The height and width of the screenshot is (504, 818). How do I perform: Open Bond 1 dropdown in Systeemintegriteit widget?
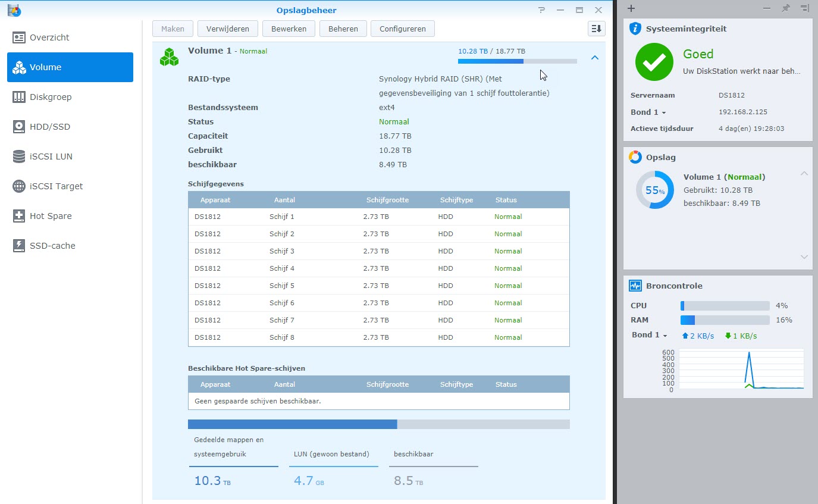(x=648, y=112)
